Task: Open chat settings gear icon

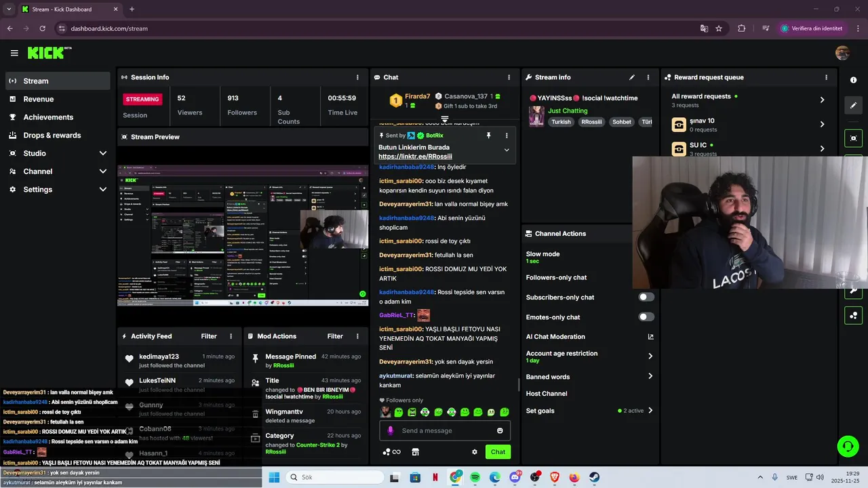Action: coord(475,452)
